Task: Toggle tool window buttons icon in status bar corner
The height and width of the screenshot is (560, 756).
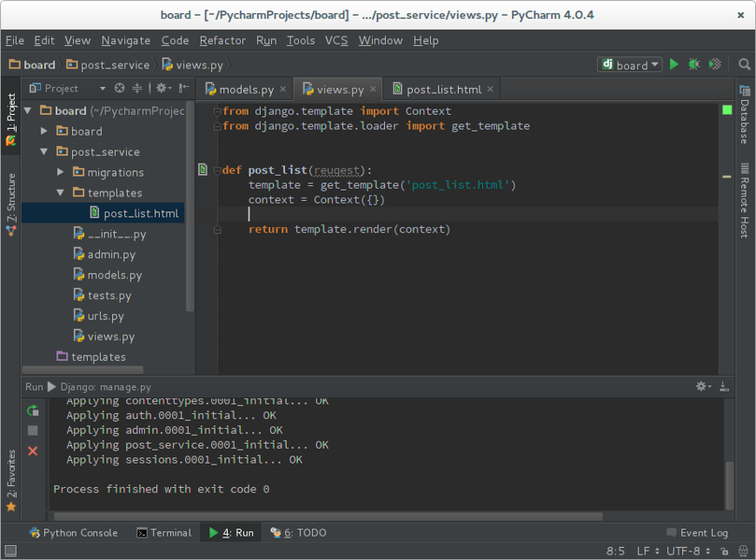Action: point(10,551)
